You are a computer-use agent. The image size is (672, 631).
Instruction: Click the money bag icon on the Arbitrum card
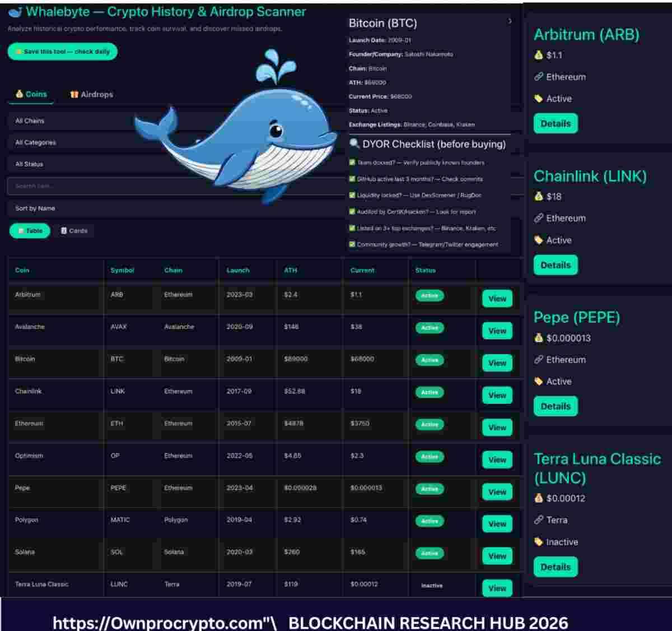tap(539, 55)
